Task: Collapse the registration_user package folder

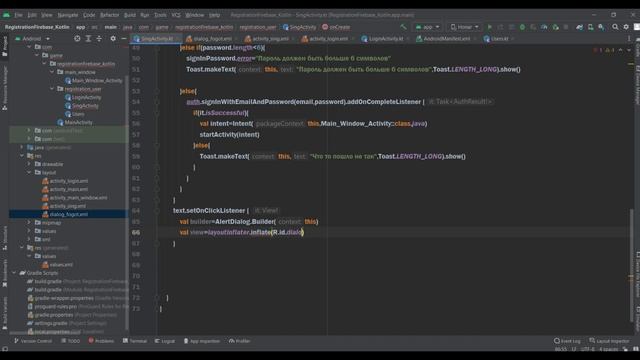Action: pyautogui.click(x=52, y=89)
